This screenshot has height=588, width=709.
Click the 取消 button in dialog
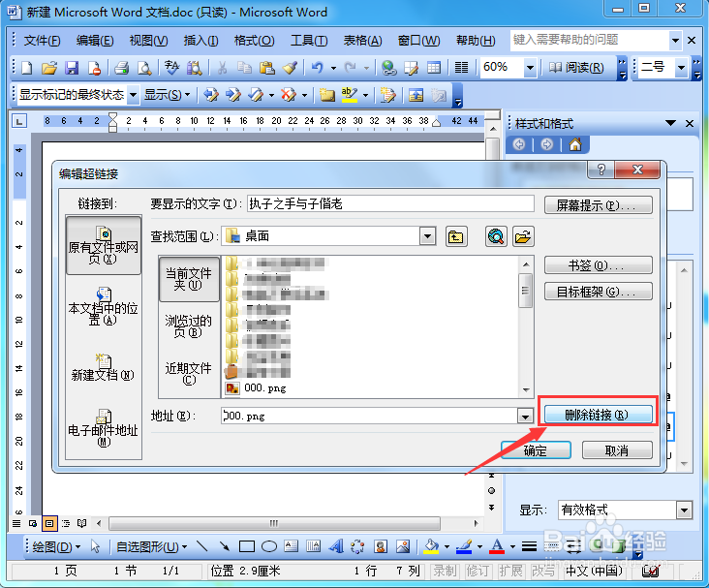617,450
